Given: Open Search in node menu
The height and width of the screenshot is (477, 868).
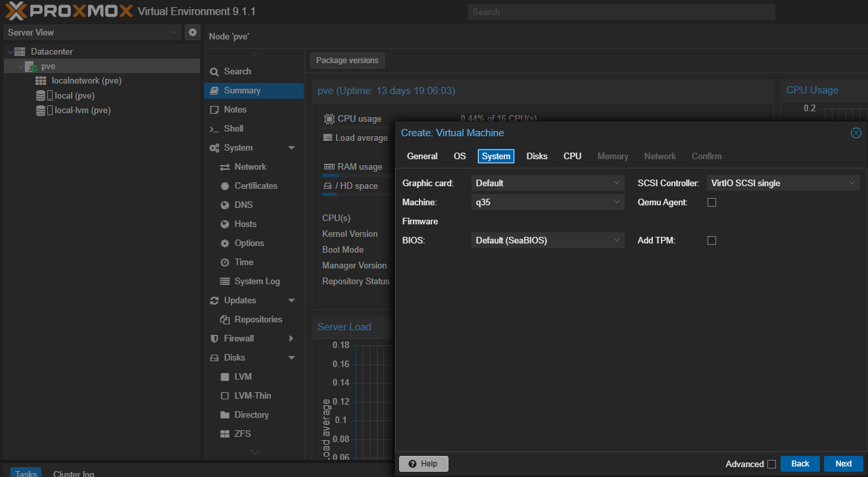Looking at the screenshot, I should tap(254, 71).
